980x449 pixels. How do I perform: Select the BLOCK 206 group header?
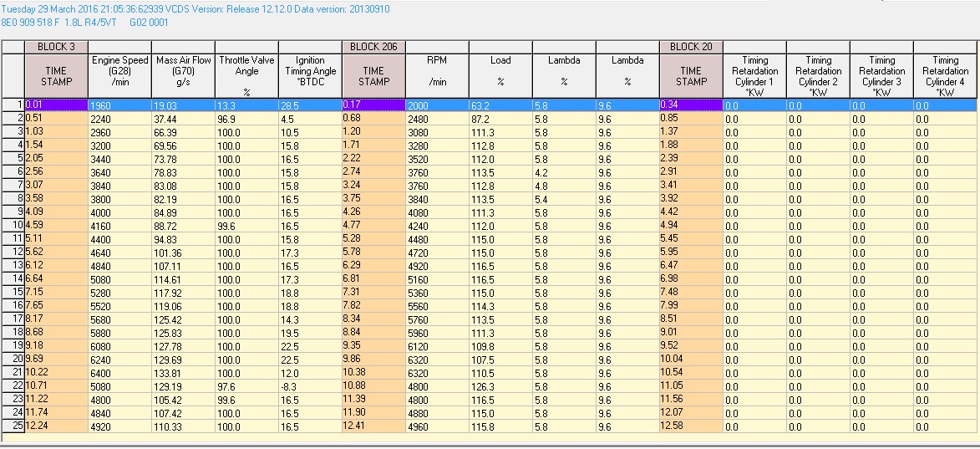373,47
